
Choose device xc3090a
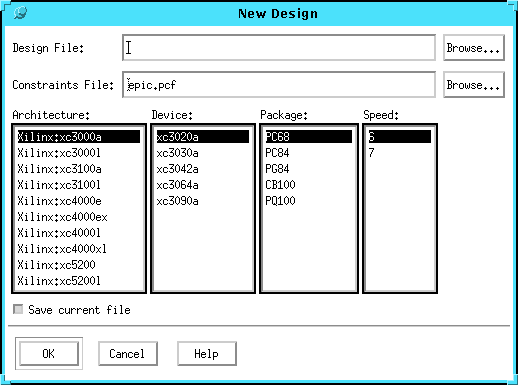(x=203, y=201)
